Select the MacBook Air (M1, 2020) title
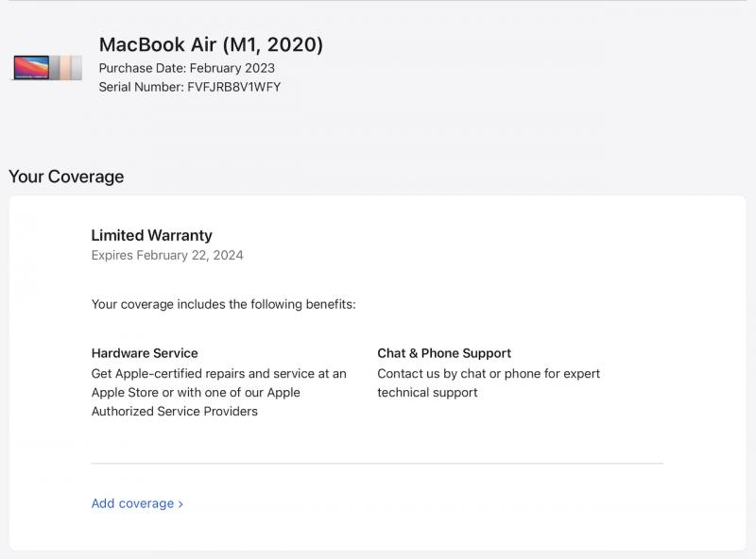This screenshot has width=756, height=559. coord(211,44)
